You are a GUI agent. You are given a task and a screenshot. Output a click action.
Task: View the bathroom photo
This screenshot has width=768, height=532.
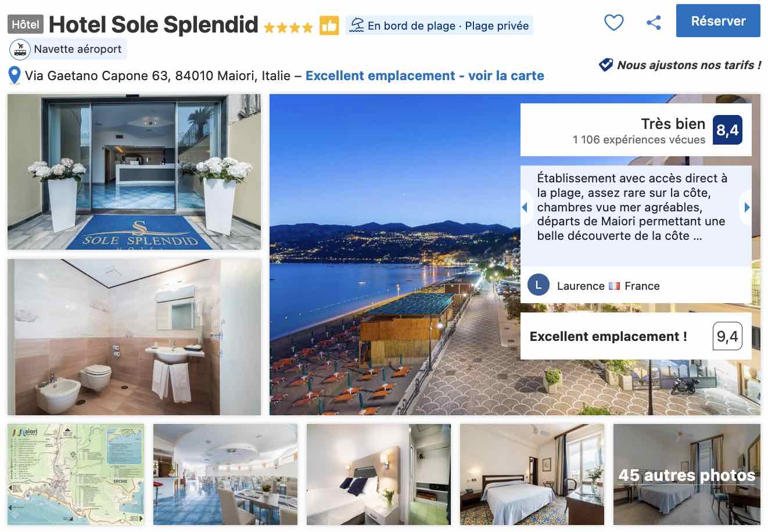pyautogui.click(x=134, y=337)
